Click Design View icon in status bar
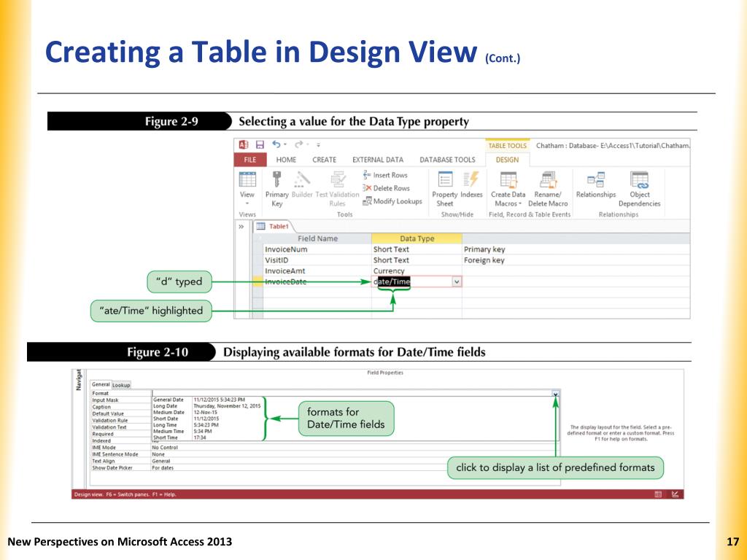 tap(675, 494)
